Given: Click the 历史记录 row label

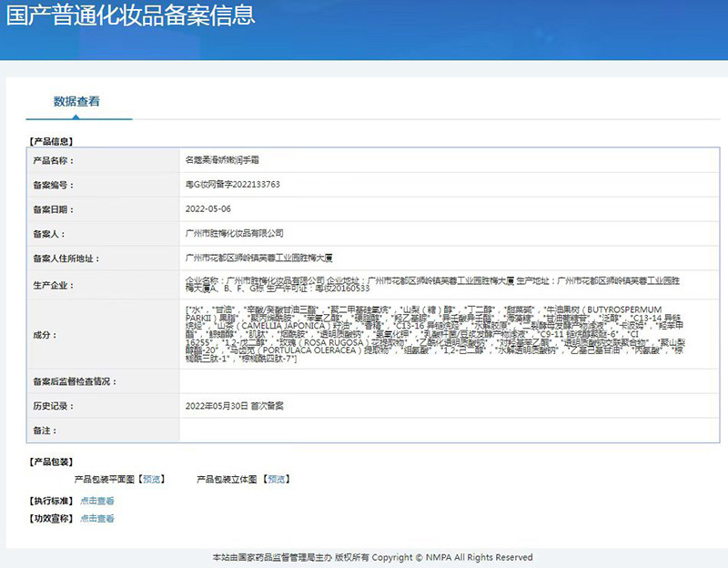Looking at the screenshot, I should [54, 406].
